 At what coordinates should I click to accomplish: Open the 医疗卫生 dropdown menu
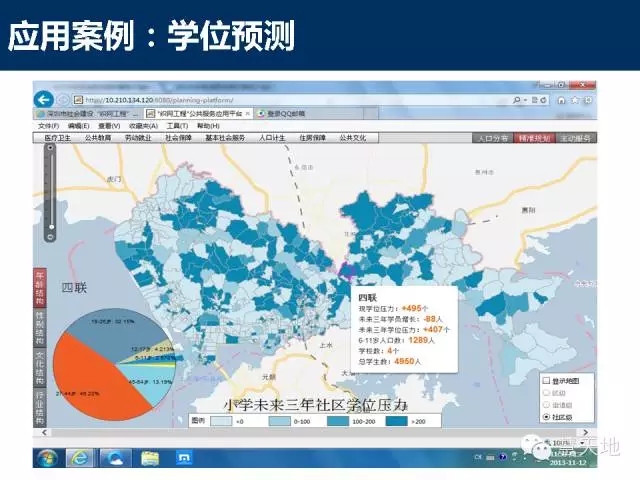click(x=55, y=138)
